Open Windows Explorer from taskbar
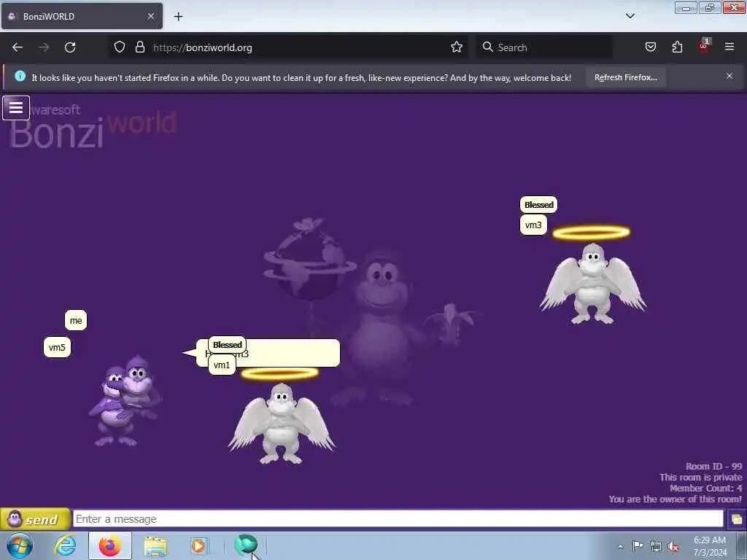This screenshot has width=747, height=560. click(155, 546)
